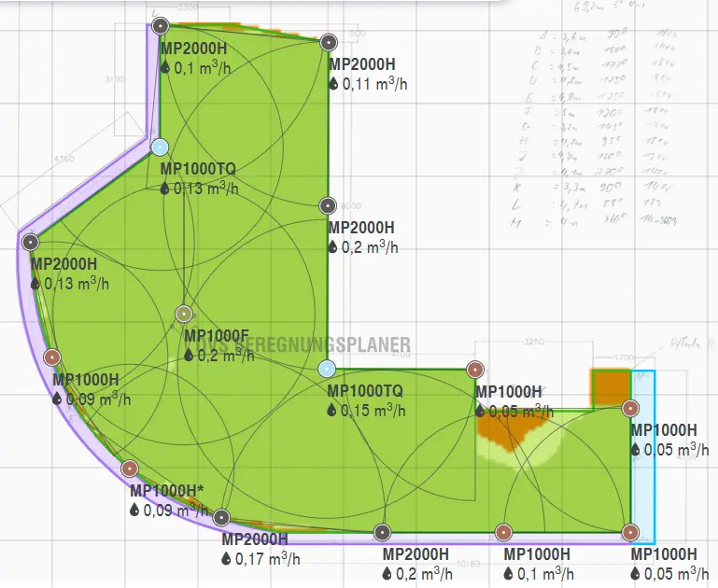Click the MP1000F label text

click(x=216, y=336)
